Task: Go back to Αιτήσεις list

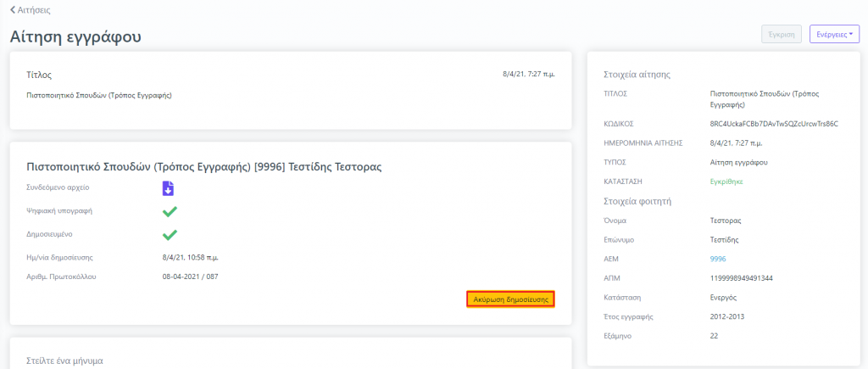Action: (31, 10)
